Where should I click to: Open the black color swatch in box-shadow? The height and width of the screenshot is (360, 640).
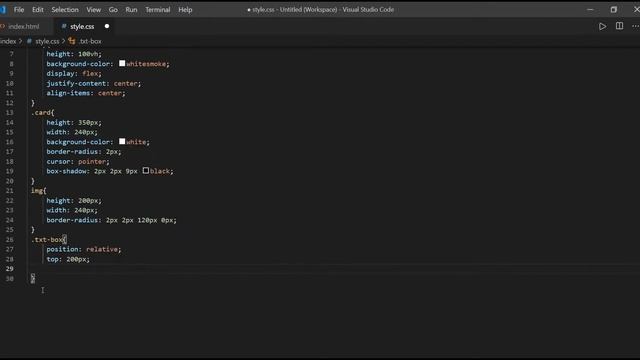(146, 171)
